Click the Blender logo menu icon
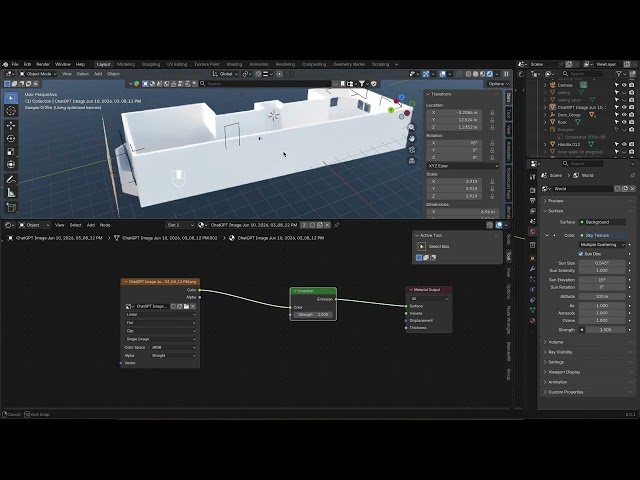This screenshot has height=480, width=640. pos(5,64)
